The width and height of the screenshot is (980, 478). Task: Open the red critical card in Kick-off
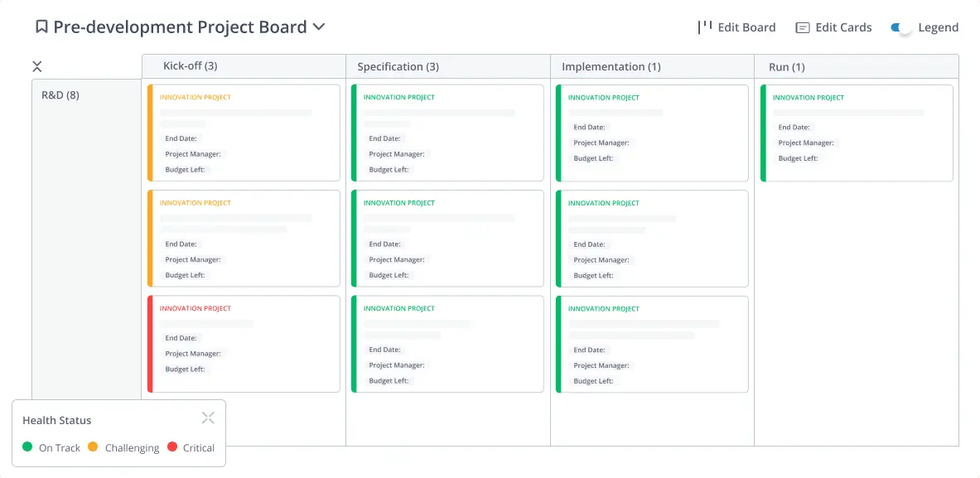244,343
